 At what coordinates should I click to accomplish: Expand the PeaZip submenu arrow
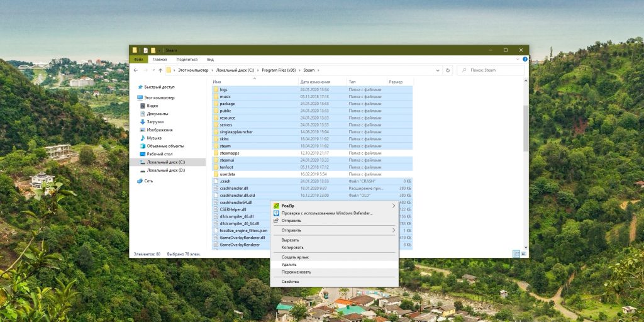[x=394, y=206]
